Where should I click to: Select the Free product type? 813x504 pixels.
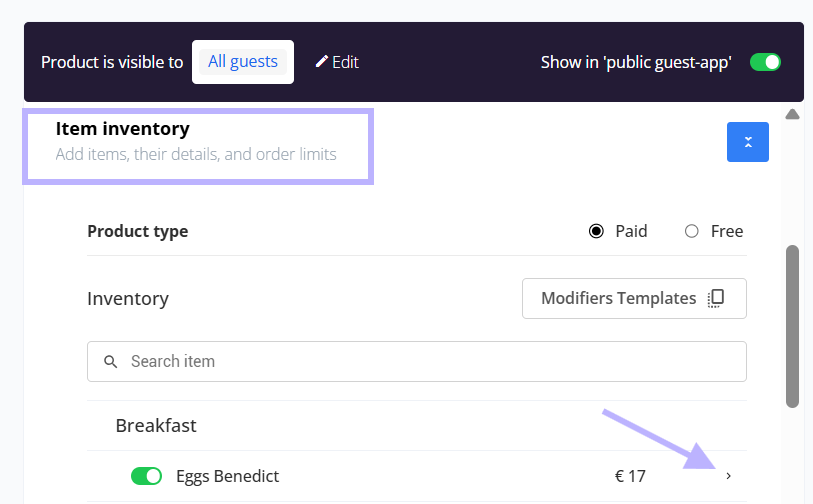[691, 231]
